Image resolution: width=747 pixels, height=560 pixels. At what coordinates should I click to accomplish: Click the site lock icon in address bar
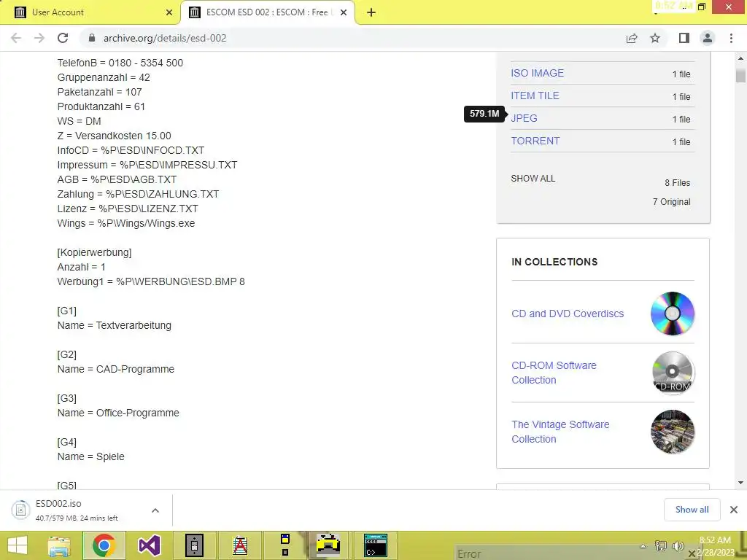(x=92, y=38)
